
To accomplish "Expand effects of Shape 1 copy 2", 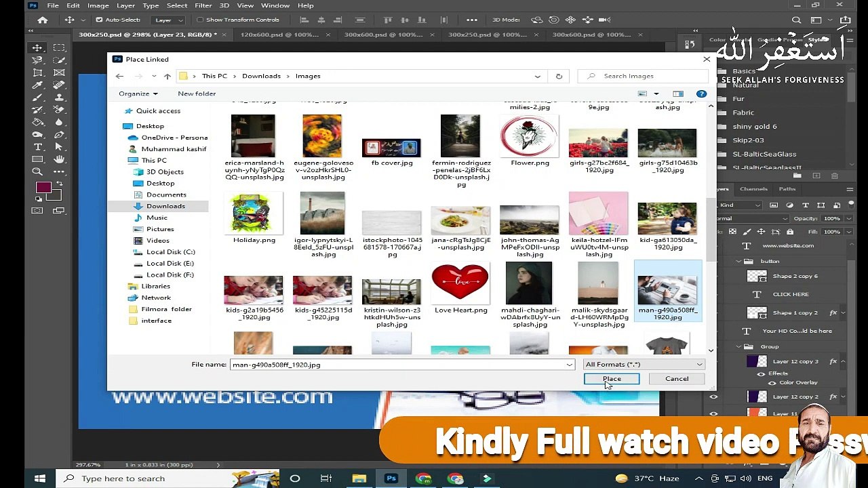I will point(843,312).
